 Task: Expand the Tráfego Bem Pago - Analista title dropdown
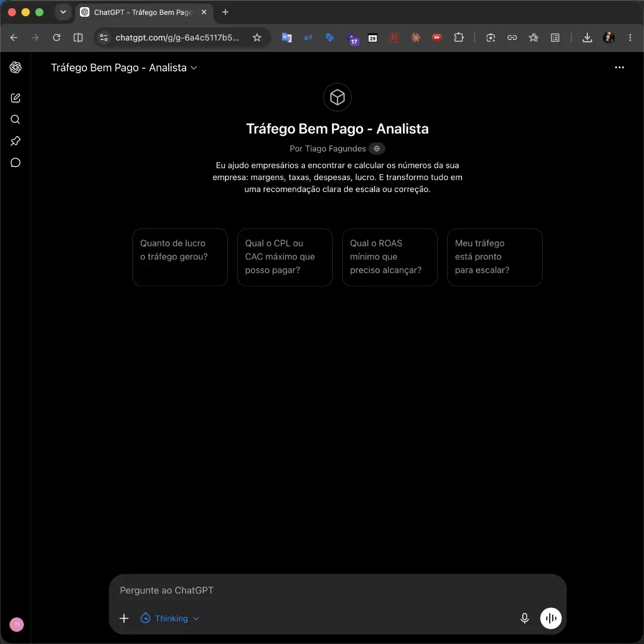(x=123, y=68)
